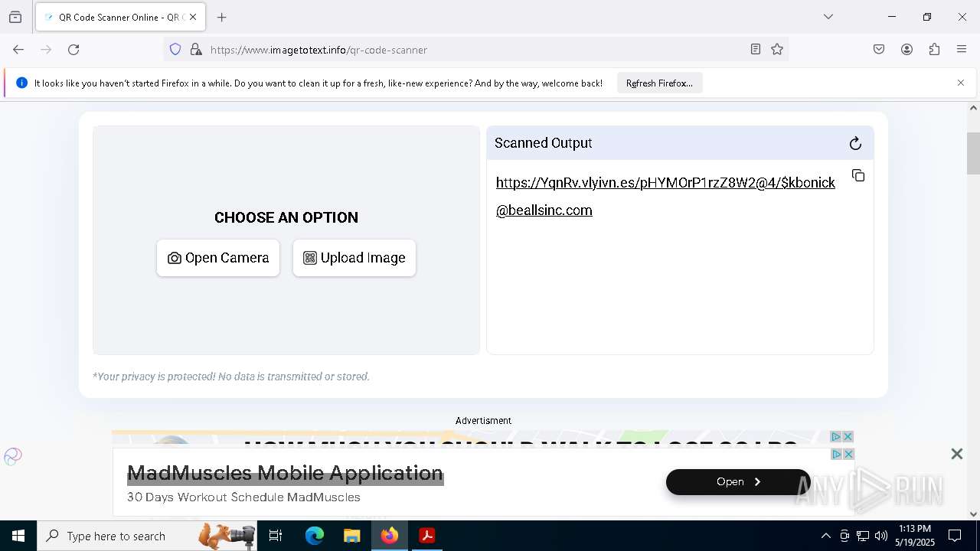Open the Extensions puzzle icon
980x551 pixels.
(934, 50)
